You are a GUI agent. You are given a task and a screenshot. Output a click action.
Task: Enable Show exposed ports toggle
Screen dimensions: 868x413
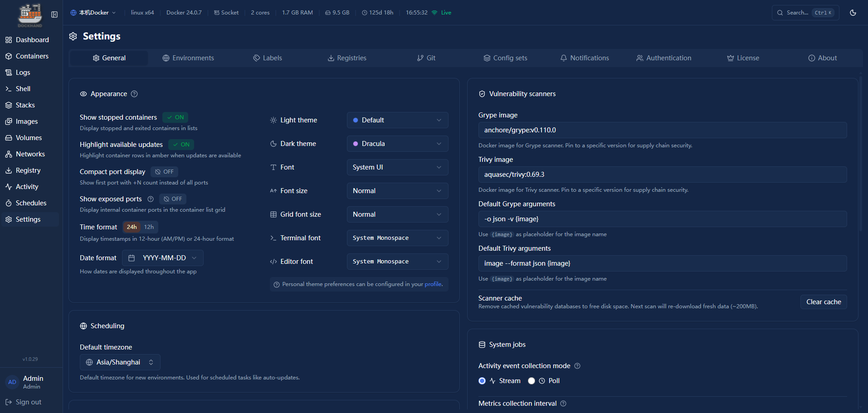pos(173,199)
